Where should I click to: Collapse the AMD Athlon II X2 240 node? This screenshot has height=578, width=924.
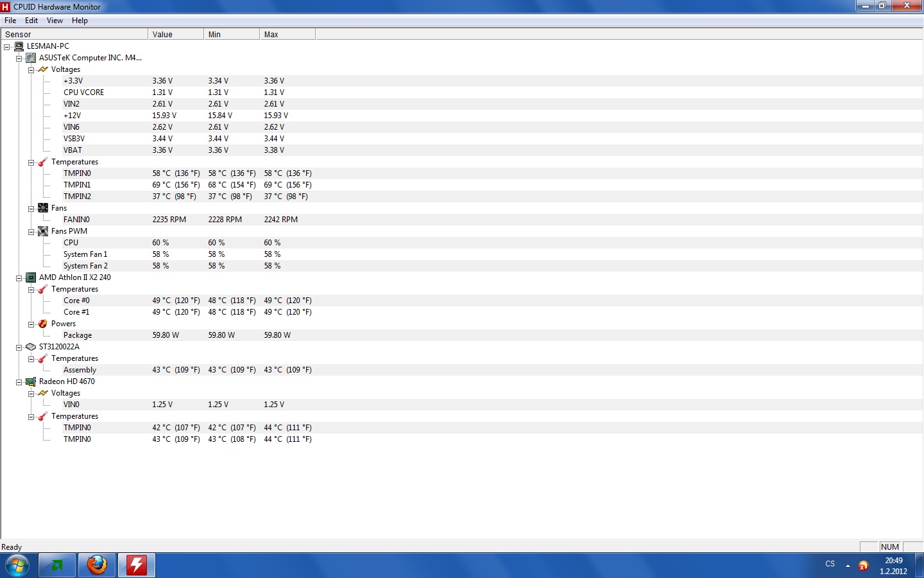pyautogui.click(x=19, y=278)
